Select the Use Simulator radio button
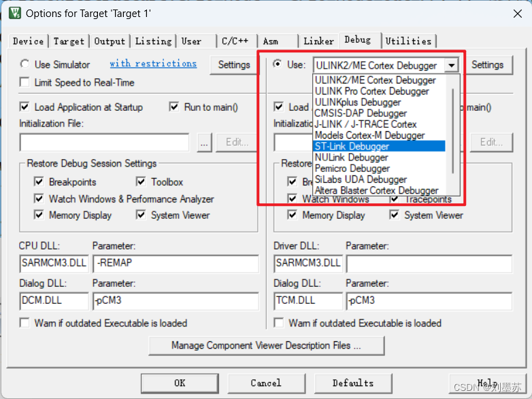532x399 pixels. [24, 64]
